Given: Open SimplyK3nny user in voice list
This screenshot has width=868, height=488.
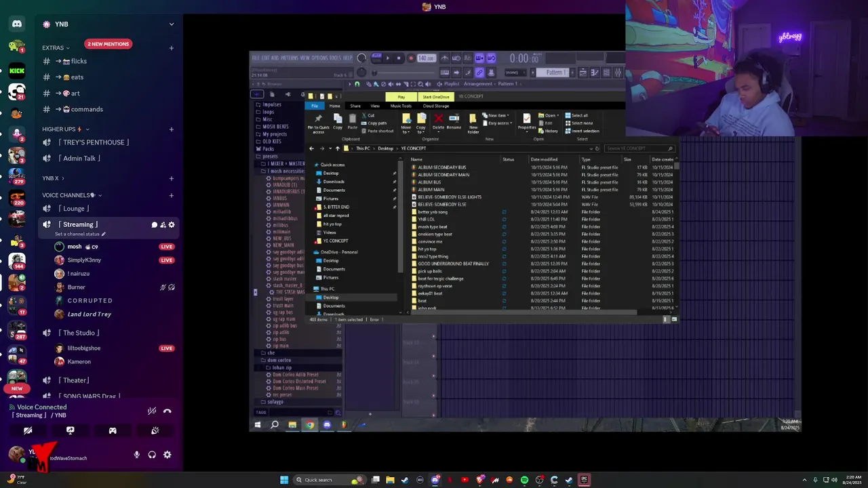Looking at the screenshot, I should pos(114,260).
